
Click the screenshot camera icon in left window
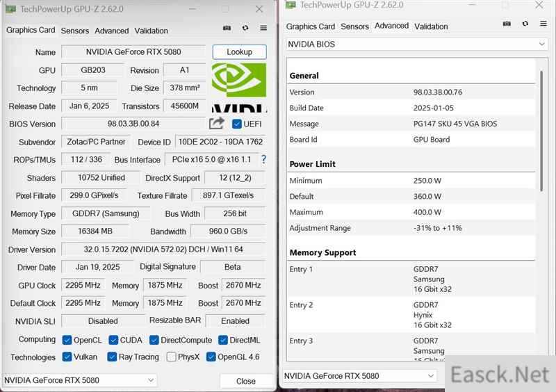pyautogui.click(x=227, y=28)
